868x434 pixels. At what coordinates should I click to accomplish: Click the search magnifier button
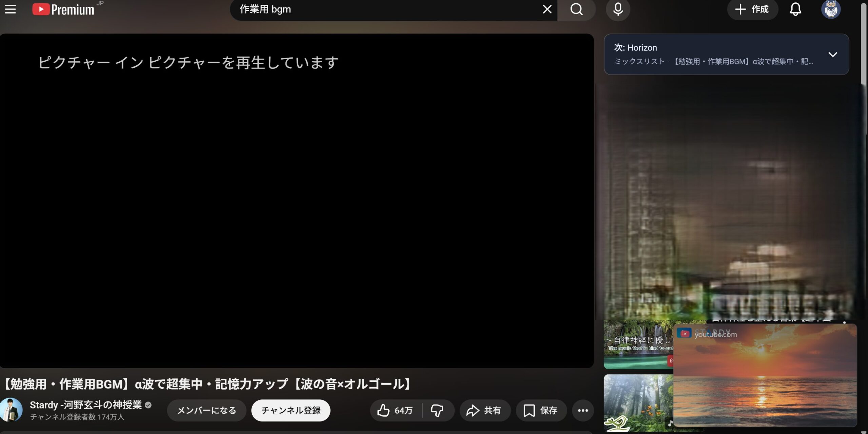click(576, 9)
